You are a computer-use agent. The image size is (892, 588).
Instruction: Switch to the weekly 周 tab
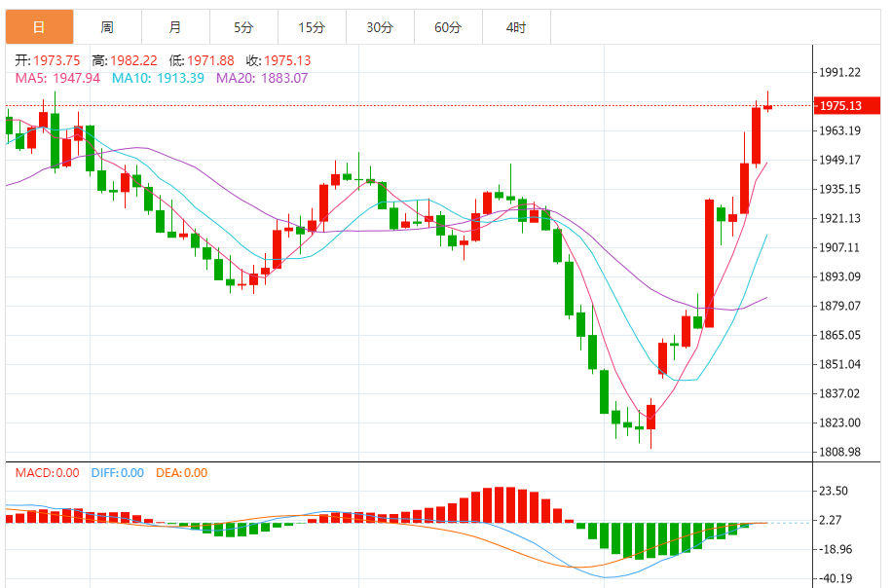tap(107, 26)
